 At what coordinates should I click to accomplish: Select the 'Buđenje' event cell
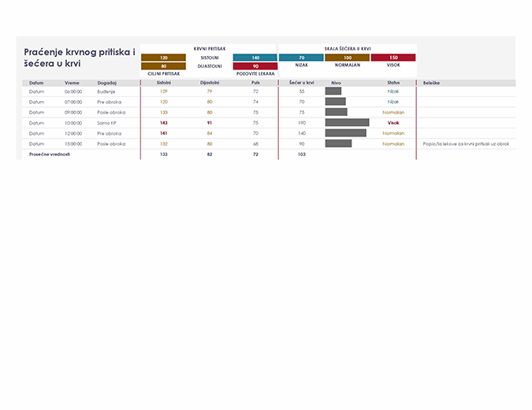coord(106,91)
